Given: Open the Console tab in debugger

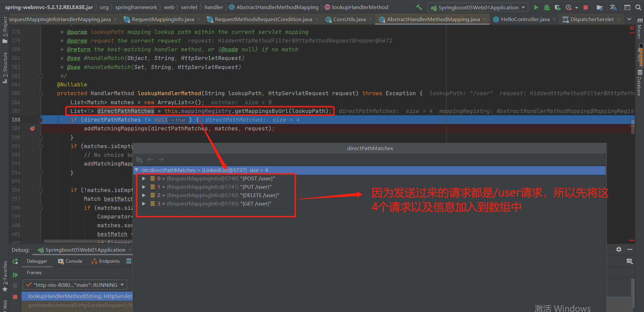Looking at the screenshot, I should click(x=70, y=261).
